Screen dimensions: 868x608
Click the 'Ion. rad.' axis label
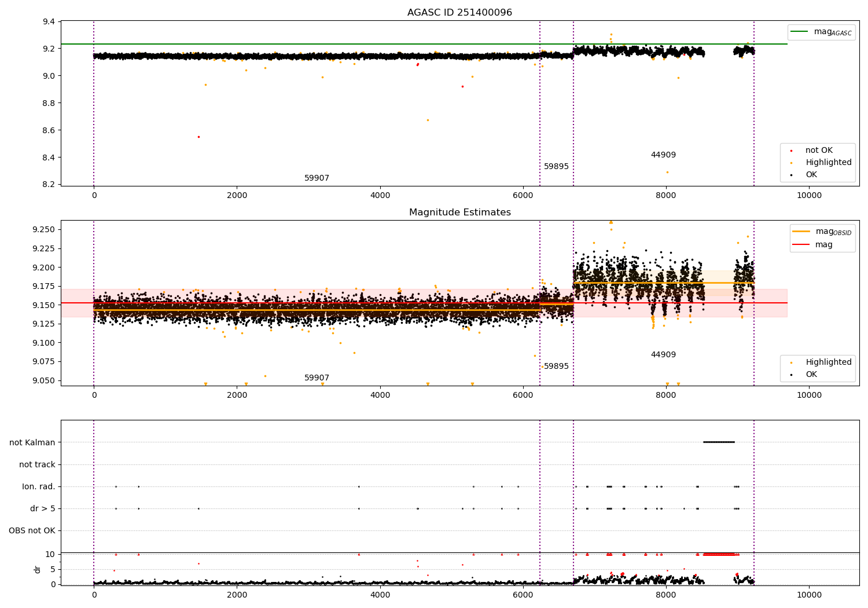click(39, 486)
